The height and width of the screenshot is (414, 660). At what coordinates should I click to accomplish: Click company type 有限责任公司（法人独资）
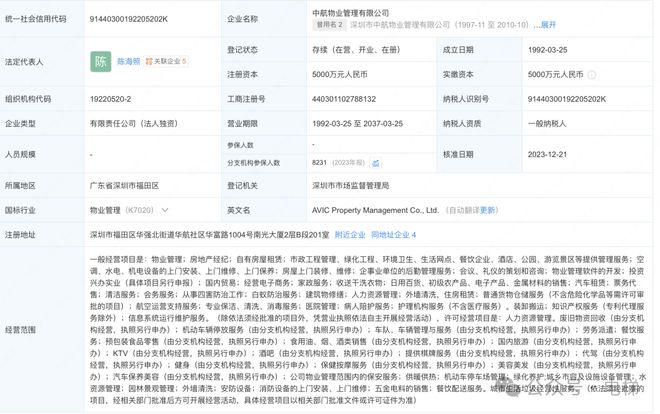pos(134,124)
